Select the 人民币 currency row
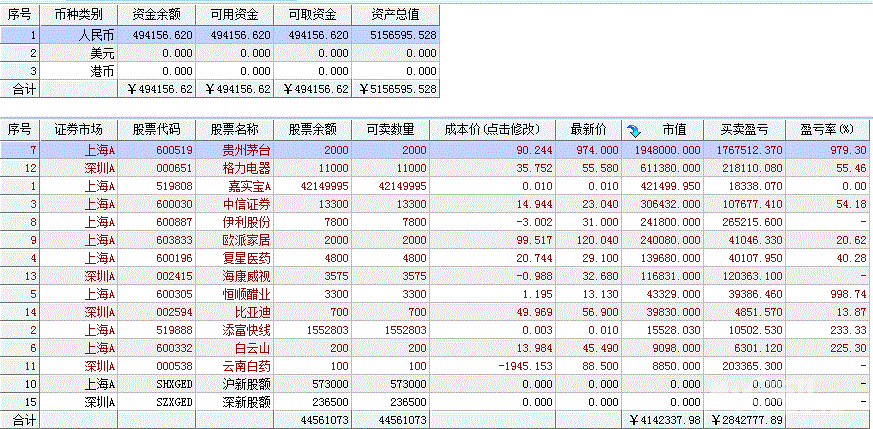 pos(219,36)
